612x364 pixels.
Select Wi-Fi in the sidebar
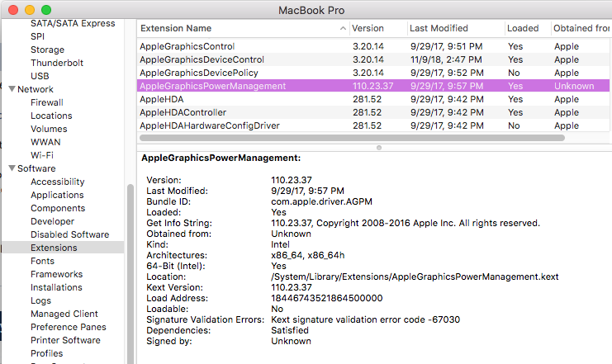click(42, 155)
